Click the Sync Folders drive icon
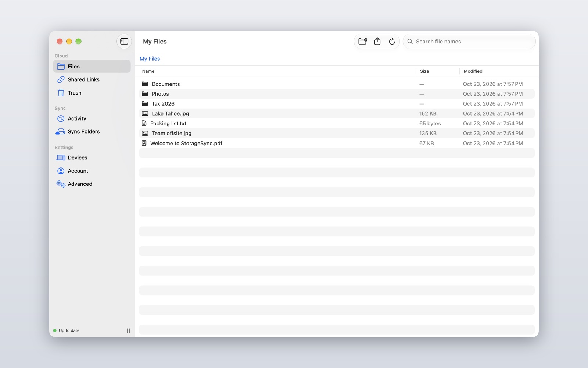This screenshot has height=368, width=588. tap(60, 132)
